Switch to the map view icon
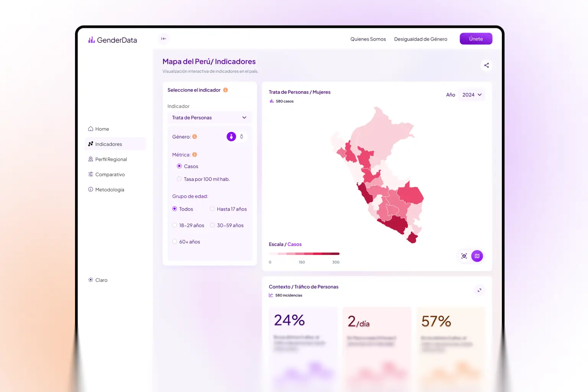The height and width of the screenshot is (392, 588). click(477, 256)
